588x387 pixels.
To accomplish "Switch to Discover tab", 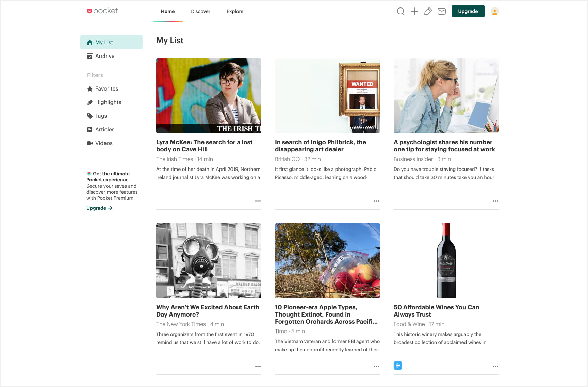I will click(200, 11).
